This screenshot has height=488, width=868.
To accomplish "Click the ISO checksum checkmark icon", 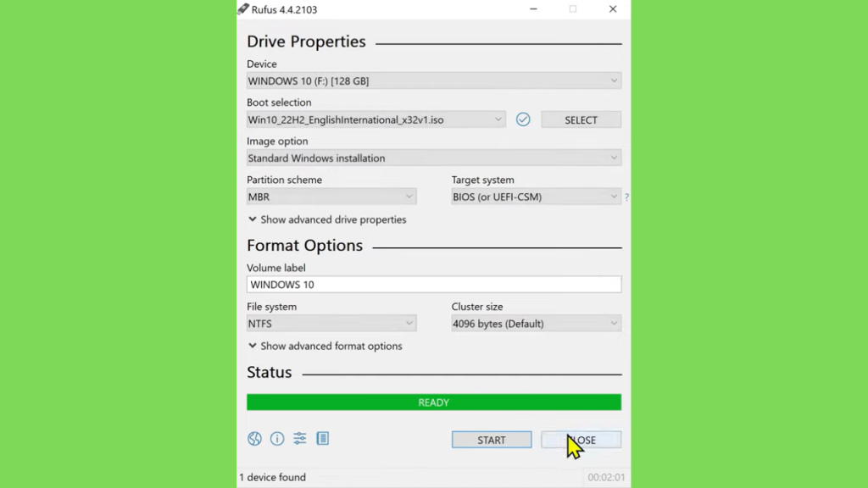I will [x=523, y=119].
